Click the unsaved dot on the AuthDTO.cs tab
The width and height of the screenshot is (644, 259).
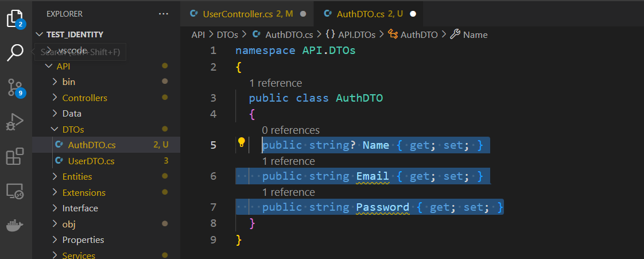point(413,14)
